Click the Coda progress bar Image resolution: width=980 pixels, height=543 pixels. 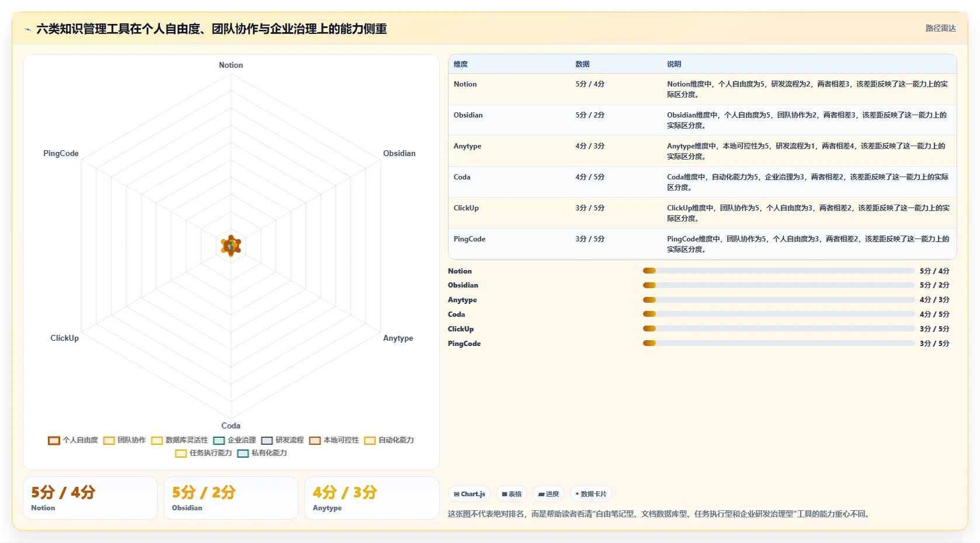tap(779, 314)
